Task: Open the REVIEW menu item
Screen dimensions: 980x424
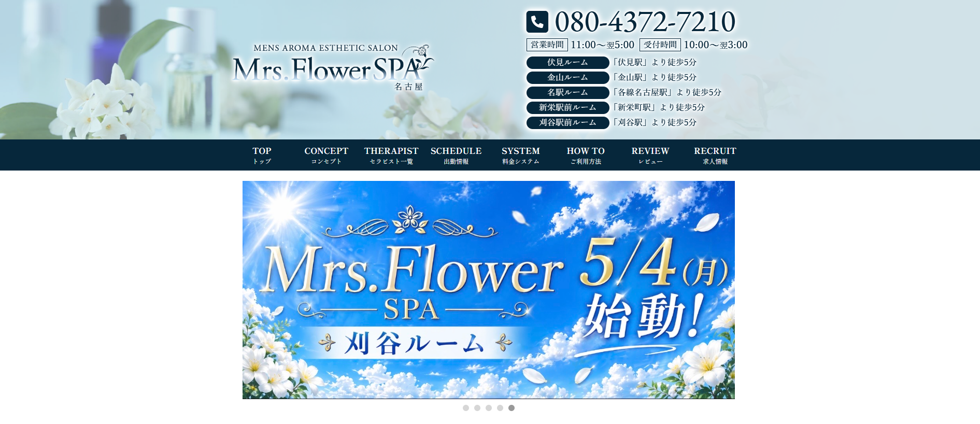Action: click(x=650, y=155)
